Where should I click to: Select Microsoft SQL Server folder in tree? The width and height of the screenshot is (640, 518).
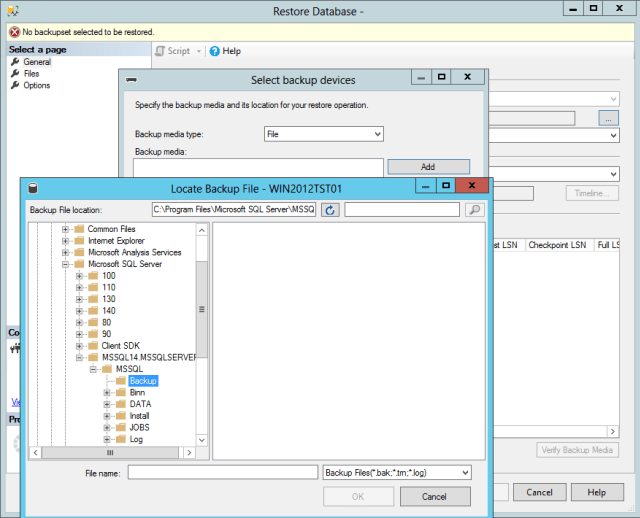click(x=125, y=264)
